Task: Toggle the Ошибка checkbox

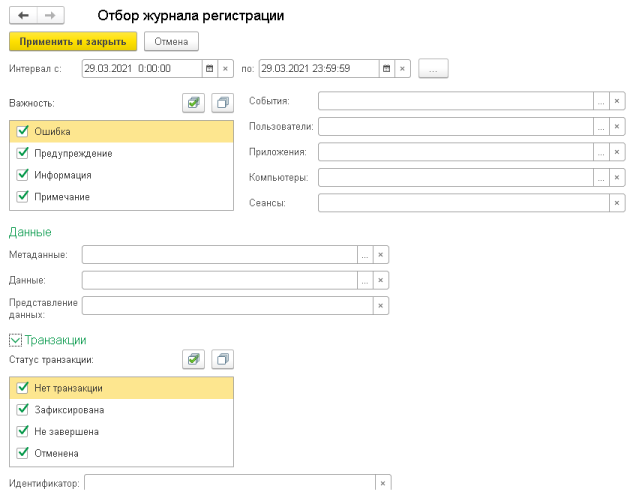Action: click(x=23, y=131)
